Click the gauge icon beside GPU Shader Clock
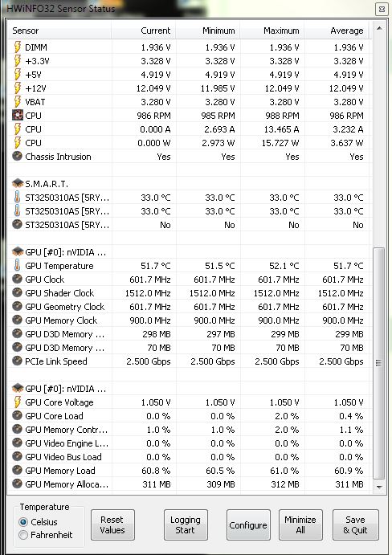Image resolution: width=392 pixels, height=555 pixels. pos(17,292)
